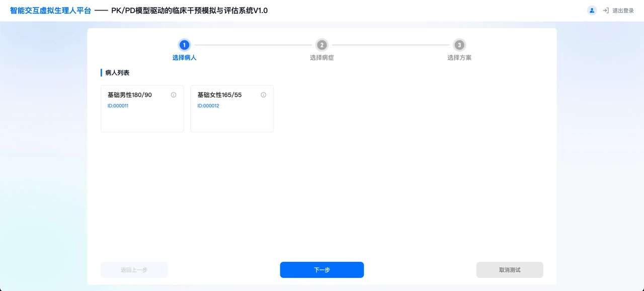Image resolution: width=644 pixels, height=291 pixels.
Task: Select the 基础女性165/55 patient card
Action: click(232, 109)
